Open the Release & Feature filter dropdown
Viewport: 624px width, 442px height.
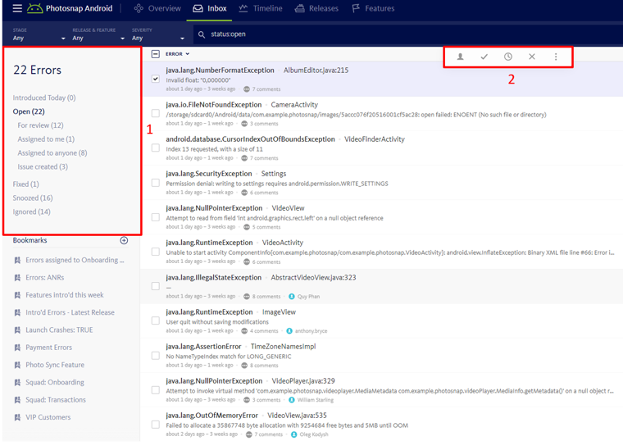(x=98, y=35)
